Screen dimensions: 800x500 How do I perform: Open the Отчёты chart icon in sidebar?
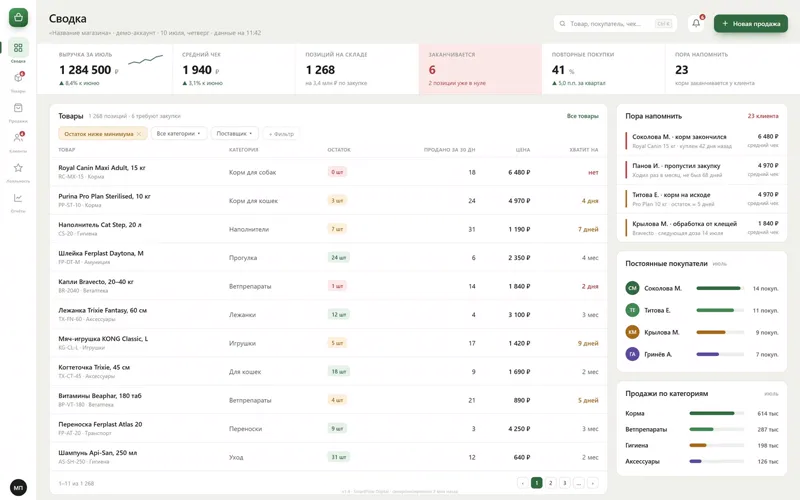pos(18,198)
